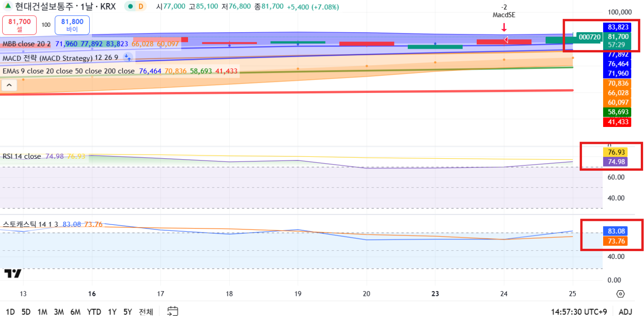Screen dimensions: 644x316
Task: Select the 1D time range
Action: (x=10, y=312)
